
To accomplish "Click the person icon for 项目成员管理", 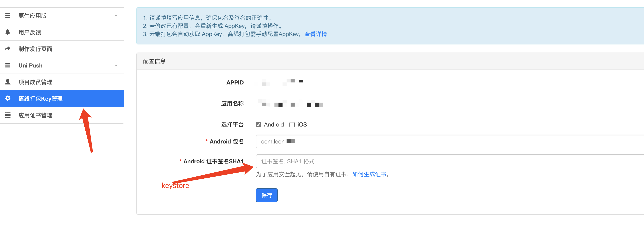I will tap(8, 82).
